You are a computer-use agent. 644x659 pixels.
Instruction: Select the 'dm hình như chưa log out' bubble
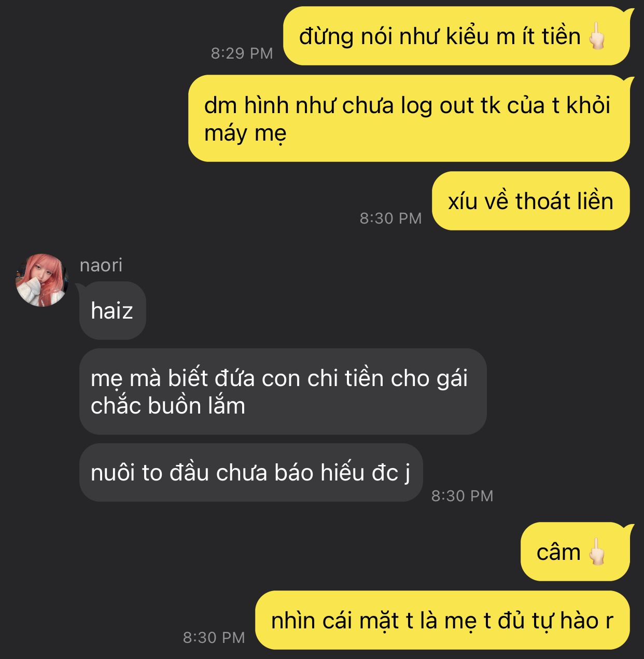click(409, 119)
